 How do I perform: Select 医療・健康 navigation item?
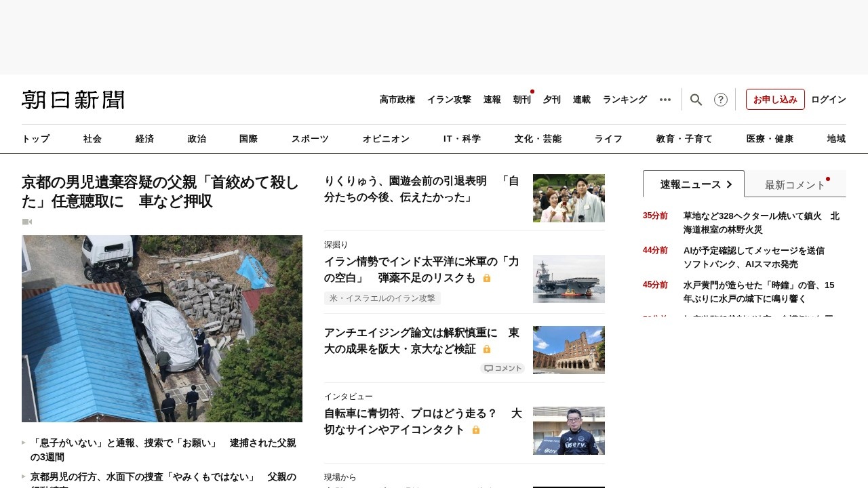(770, 139)
